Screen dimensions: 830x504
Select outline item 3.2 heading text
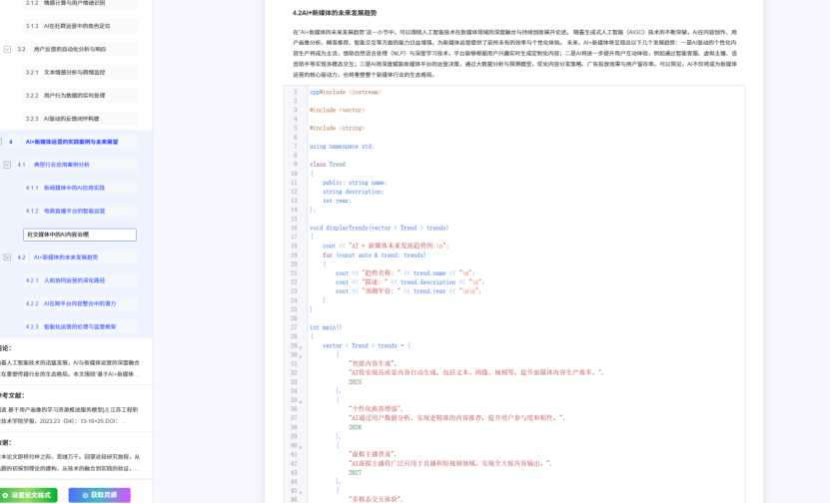coord(69,49)
